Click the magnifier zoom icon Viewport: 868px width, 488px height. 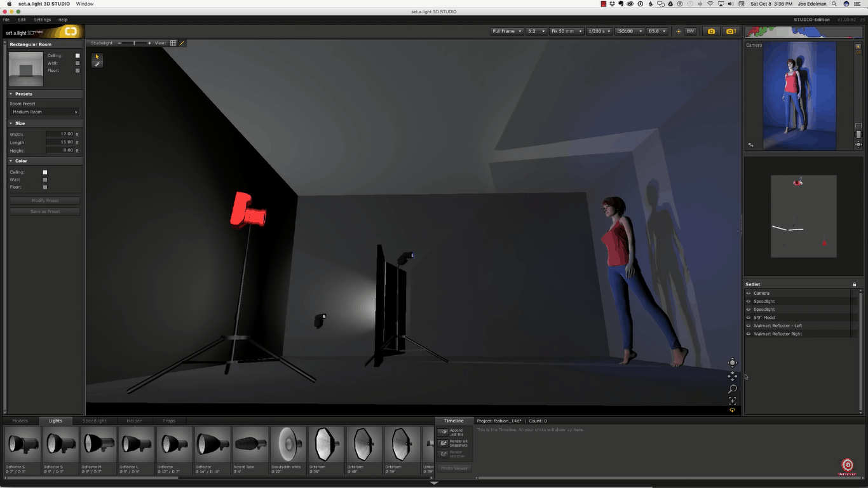(733, 389)
